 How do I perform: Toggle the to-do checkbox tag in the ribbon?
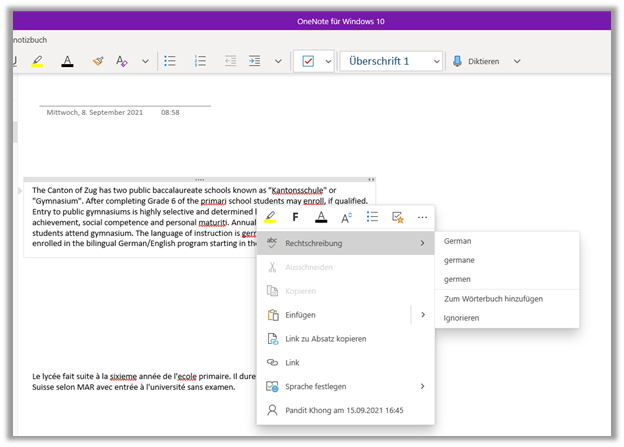tap(308, 61)
